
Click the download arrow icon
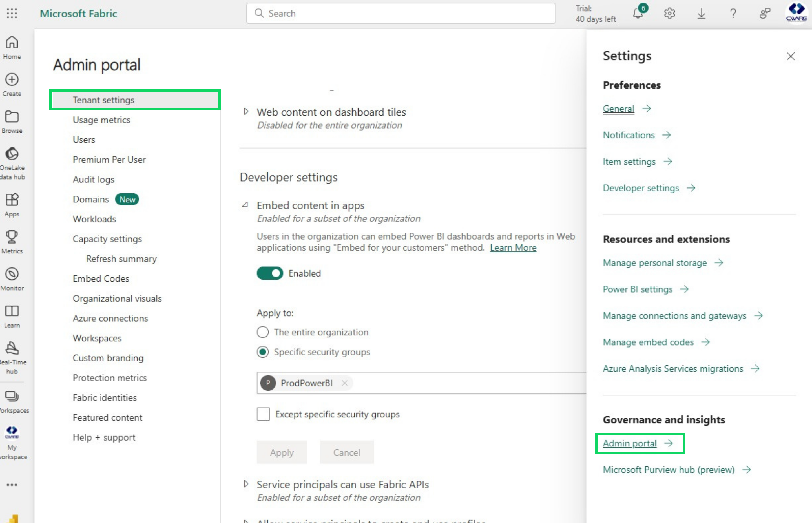coord(701,13)
